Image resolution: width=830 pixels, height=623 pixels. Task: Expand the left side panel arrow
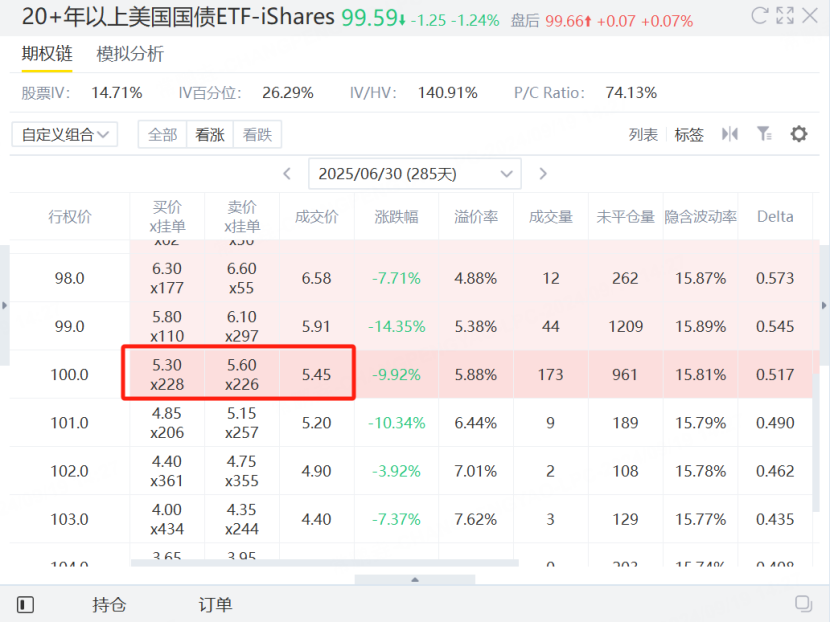tap(4, 305)
